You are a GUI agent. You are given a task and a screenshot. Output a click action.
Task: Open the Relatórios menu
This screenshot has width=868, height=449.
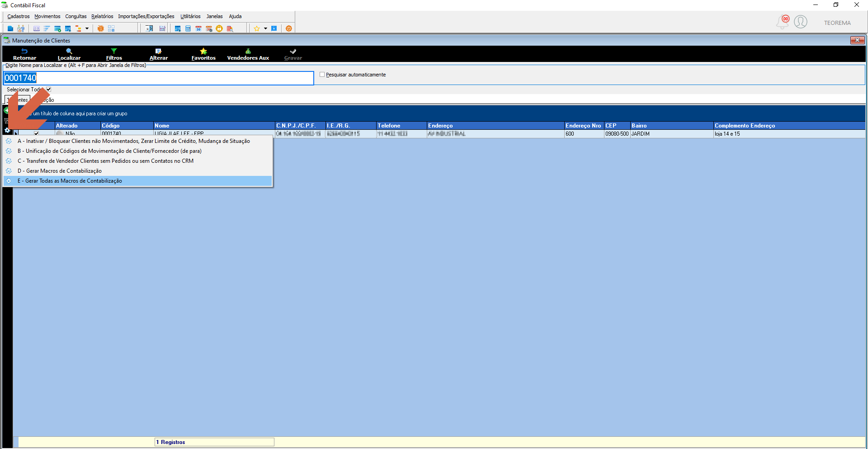102,16
